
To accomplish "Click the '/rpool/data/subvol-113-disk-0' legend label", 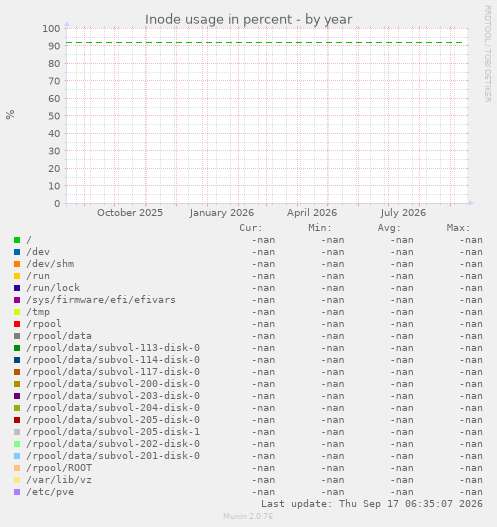I will click(x=113, y=348).
